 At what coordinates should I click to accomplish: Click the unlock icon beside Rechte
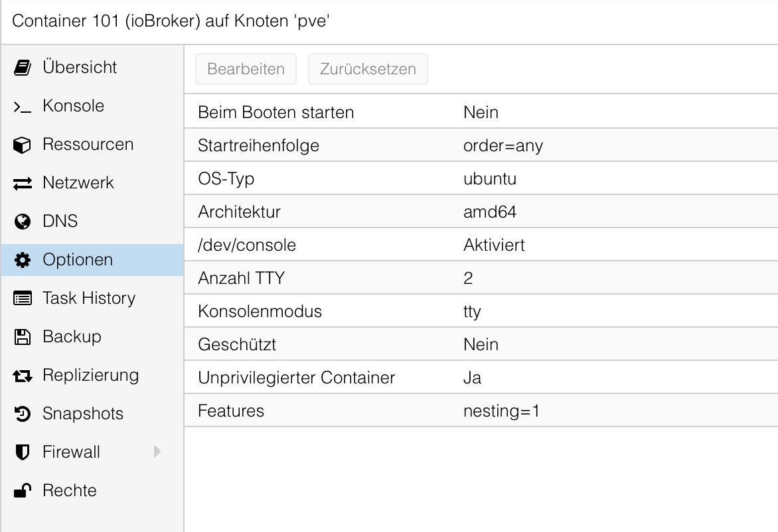[23, 491]
